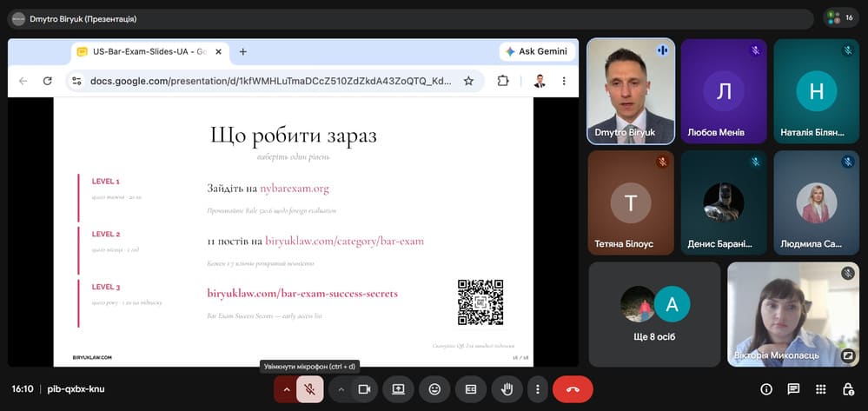Open the chat panel
The image size is (868, 411).
click(793, 389)
